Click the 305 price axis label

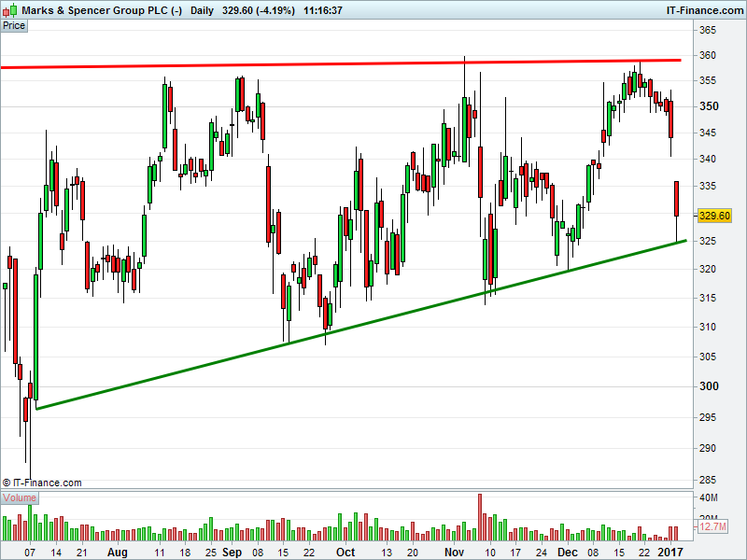[x=708, y=357]
